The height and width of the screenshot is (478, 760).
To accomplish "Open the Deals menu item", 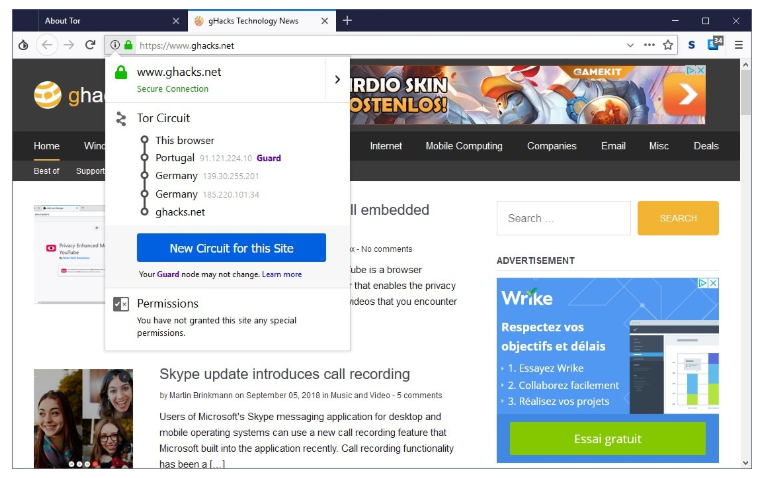I will 706,146.
